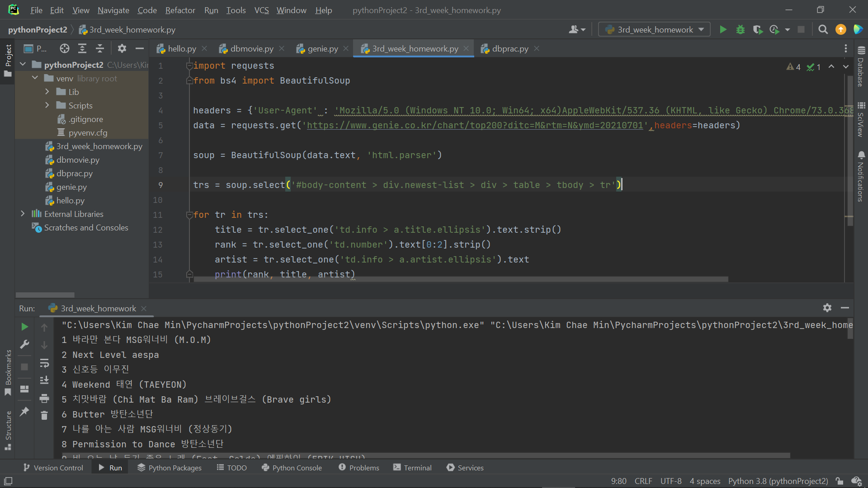Screen dimensions: 868x488
Task: Switch to genie.py editor tab
Action: pyautogui.click(x=322, y=49)
